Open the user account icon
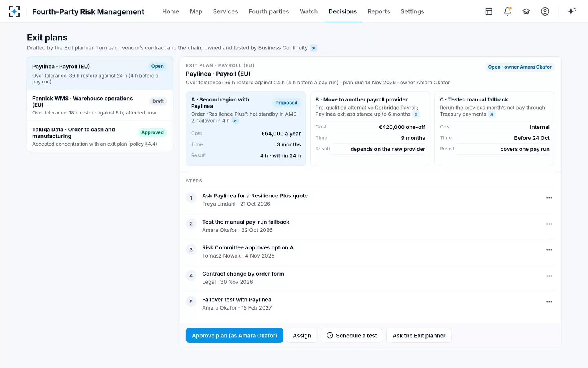Screen dimensions: 588x368 pos(545,11)
